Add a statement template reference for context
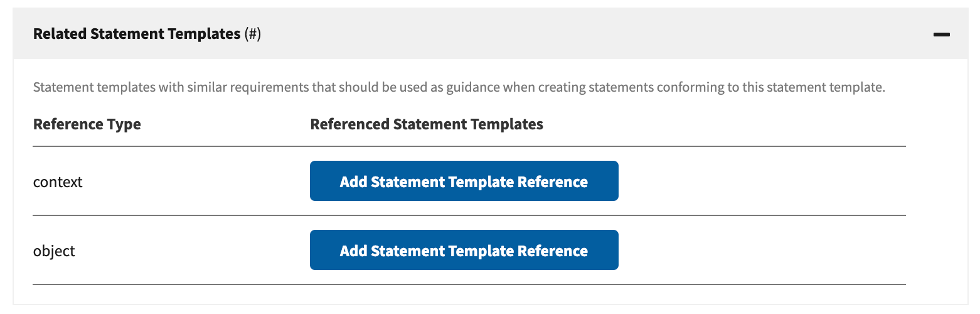Image resolution: width=980 pixels, height=314 pixels. point(464,181)
